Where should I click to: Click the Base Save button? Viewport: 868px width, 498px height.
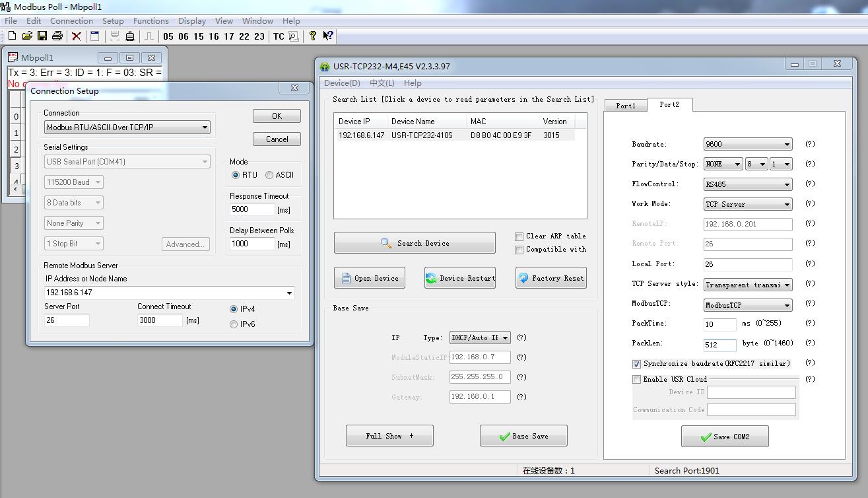(x=523, y=436)
